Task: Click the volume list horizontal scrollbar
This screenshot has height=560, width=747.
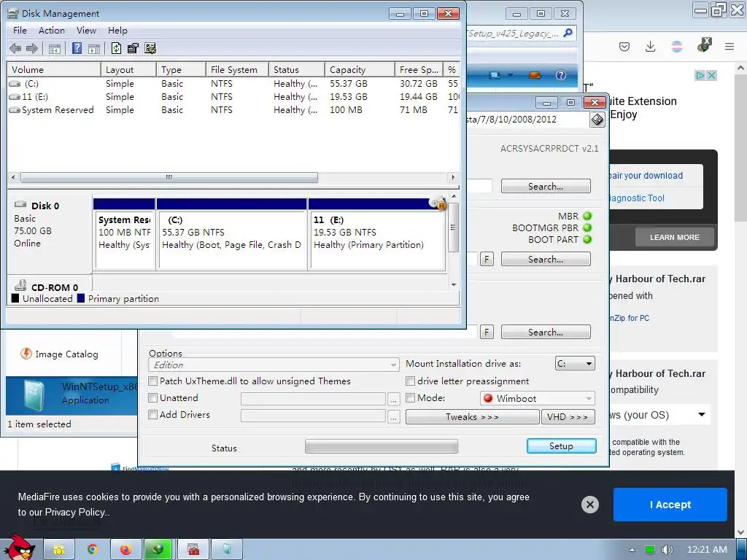Action: pyautogui.click(x=169, y=177)
